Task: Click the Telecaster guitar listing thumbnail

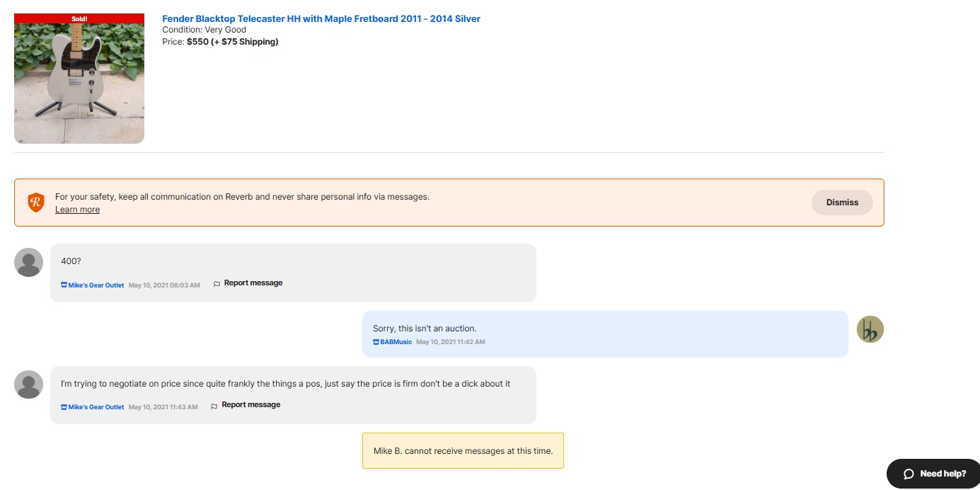Action: (79, 79)
